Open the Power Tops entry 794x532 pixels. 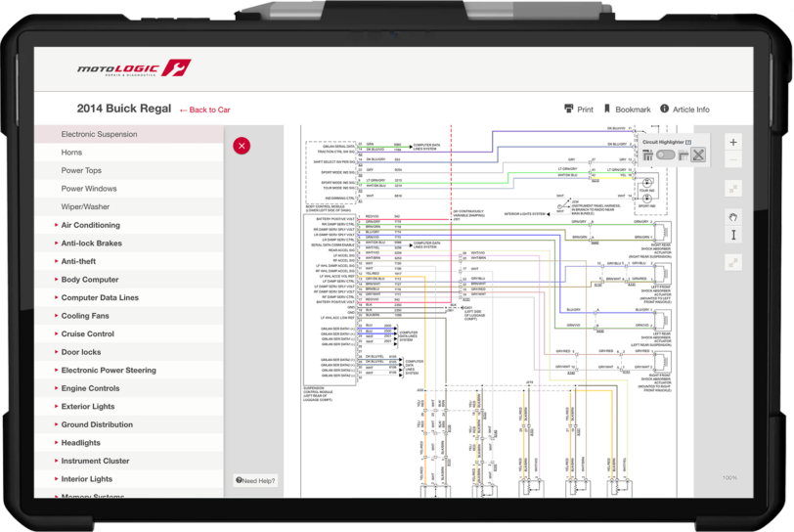pos(129,171)
